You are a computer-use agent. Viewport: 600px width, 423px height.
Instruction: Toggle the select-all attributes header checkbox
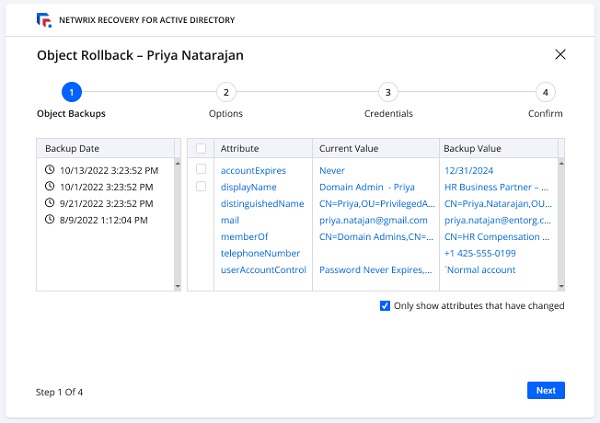pos(201,148)
